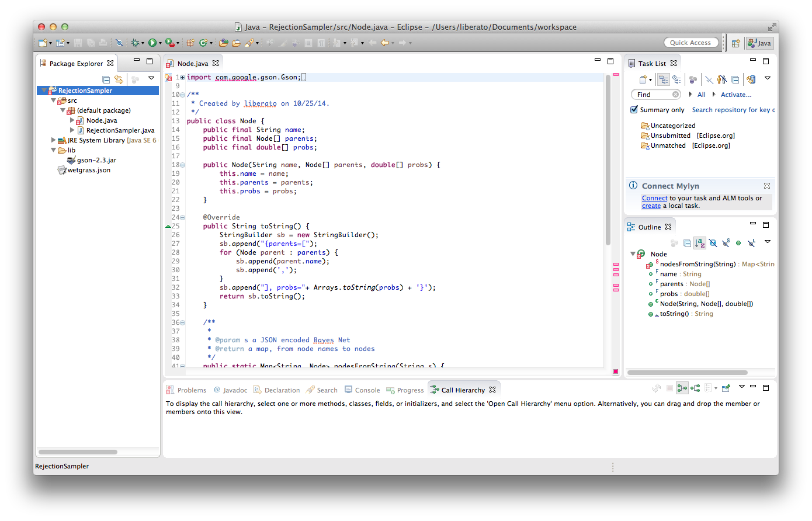The image size is (812, 521).
Task: Click Link with Editor in Package Explorer
Action: tap(119, 79)
